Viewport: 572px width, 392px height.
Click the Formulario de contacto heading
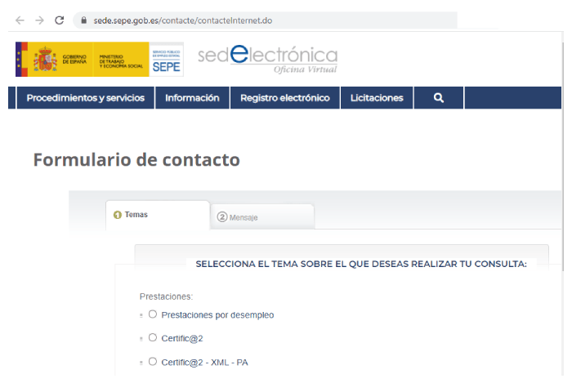tap(136, 160)
